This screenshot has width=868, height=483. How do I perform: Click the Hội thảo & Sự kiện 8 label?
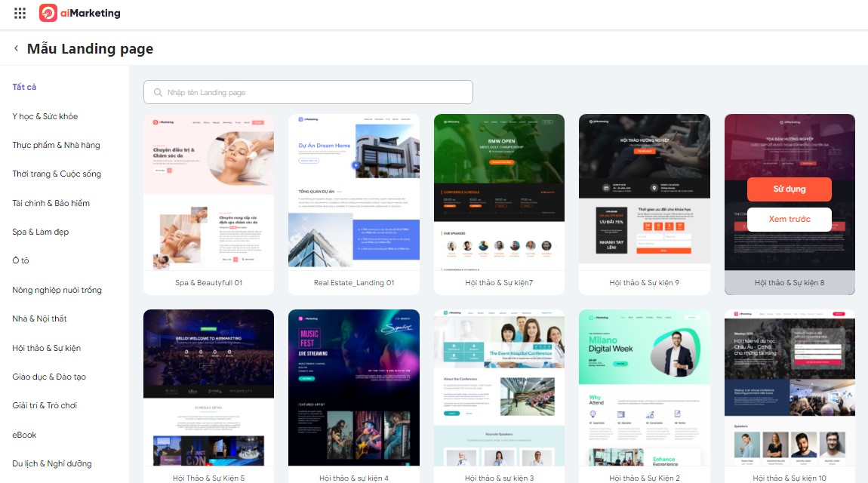point(790,283)
